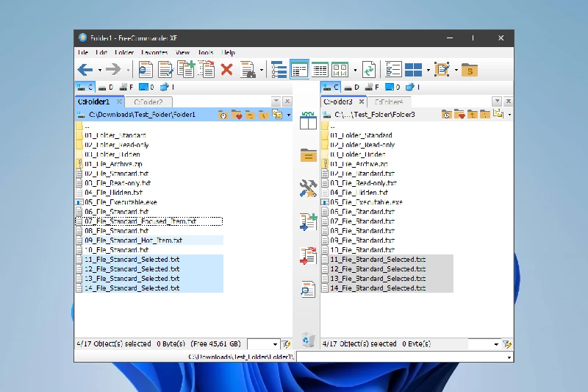Select drive D in right drive bar
588x392 pixels.
coord(351,88)
